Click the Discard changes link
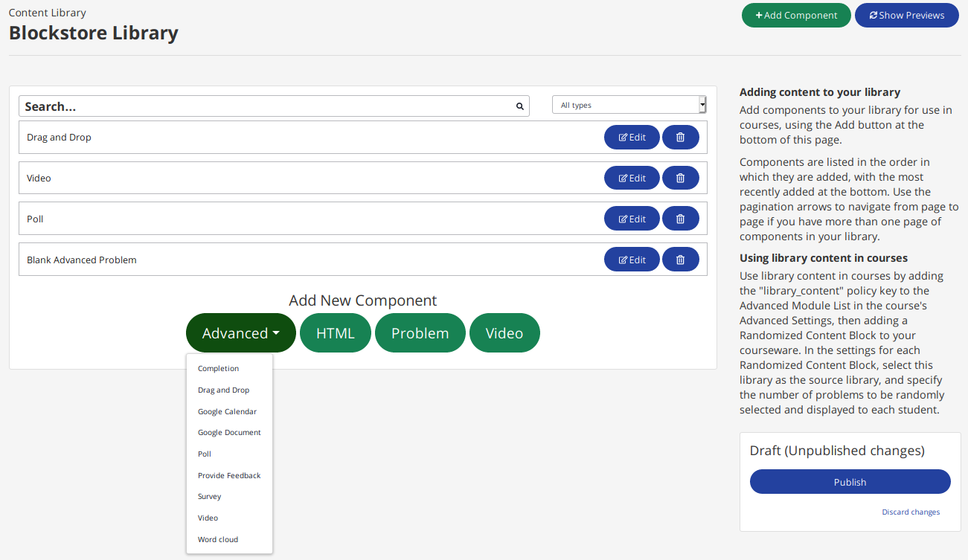 click(x=911, y=512)
